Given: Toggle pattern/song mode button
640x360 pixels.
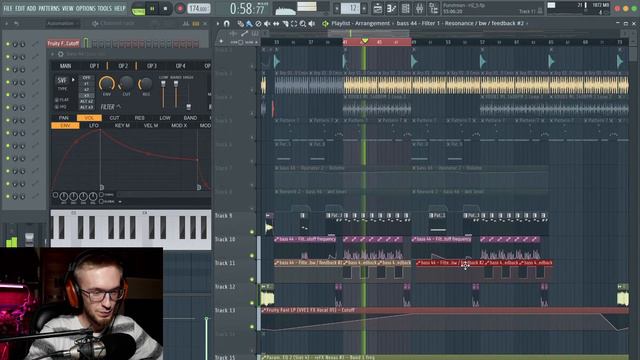Looking at the screenshot, I should (x=138, y=10).
